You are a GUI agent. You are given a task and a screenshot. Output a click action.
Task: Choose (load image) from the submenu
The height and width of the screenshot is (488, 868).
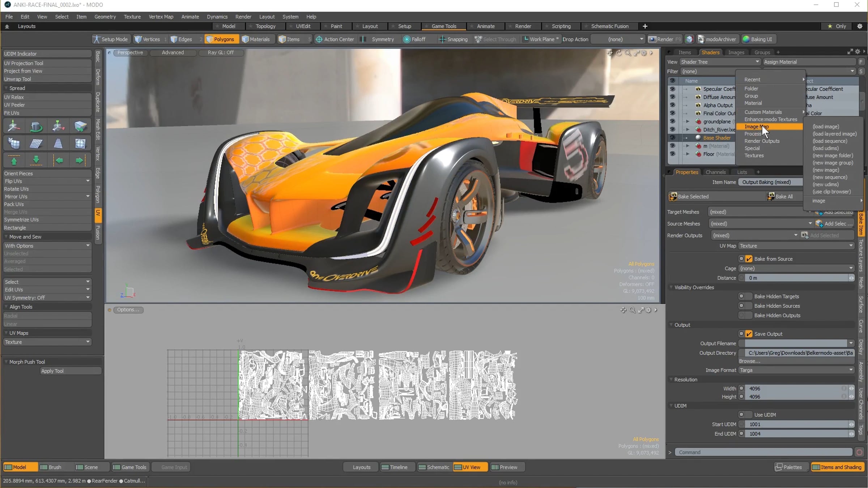point(826,127)
